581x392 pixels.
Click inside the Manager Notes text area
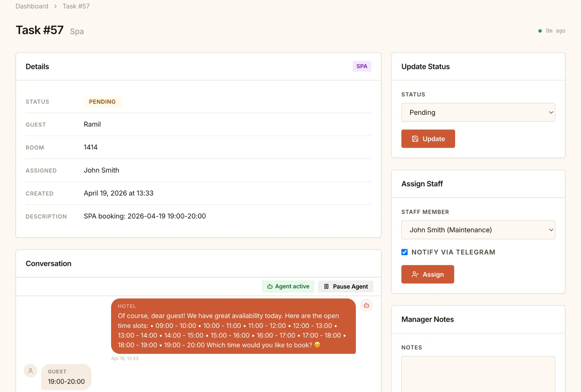click(478, 375)
